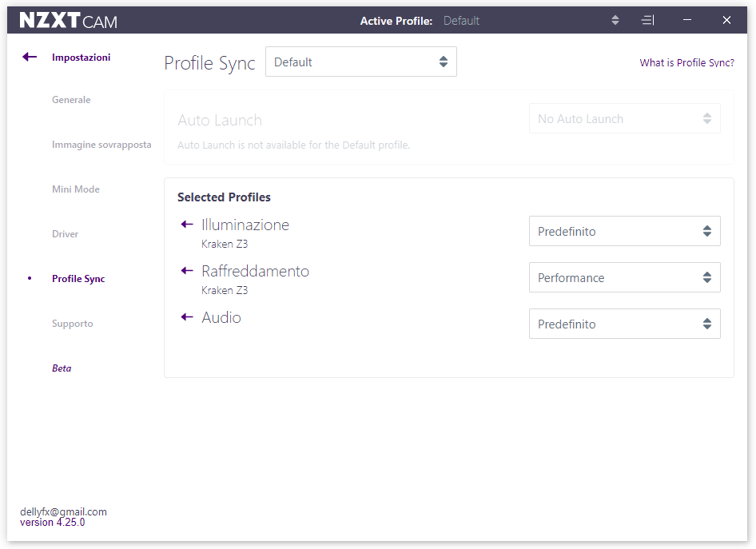Open the Generale settings section
Viewport: 756px width, 549px height.
[71, 100]
